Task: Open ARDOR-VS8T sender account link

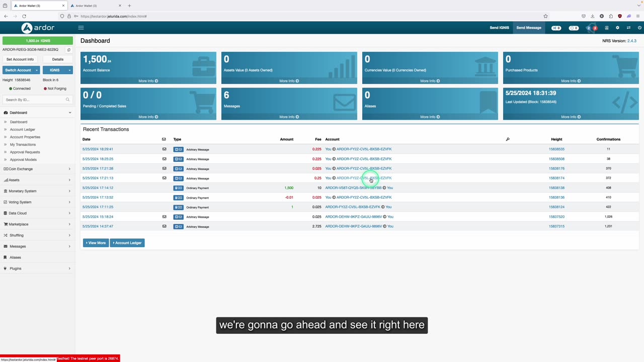Action: click(x=353, y=188)
